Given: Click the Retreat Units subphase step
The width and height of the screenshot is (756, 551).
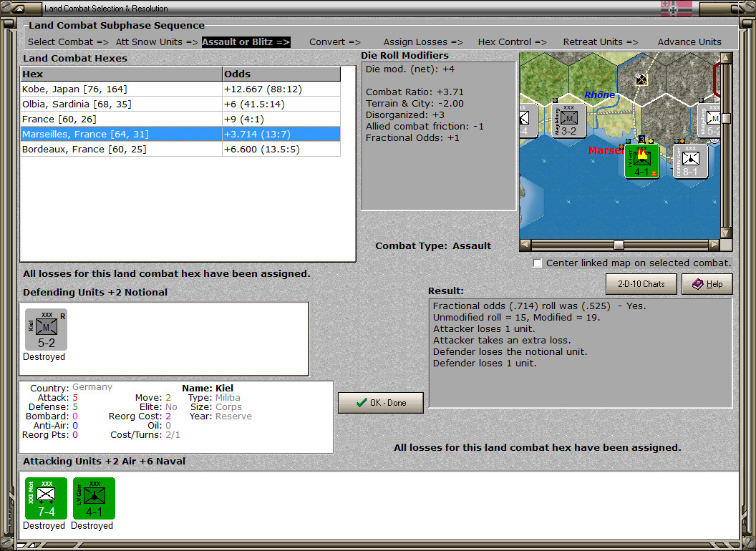Looking at the screenshot, I should tap(601, 42).
